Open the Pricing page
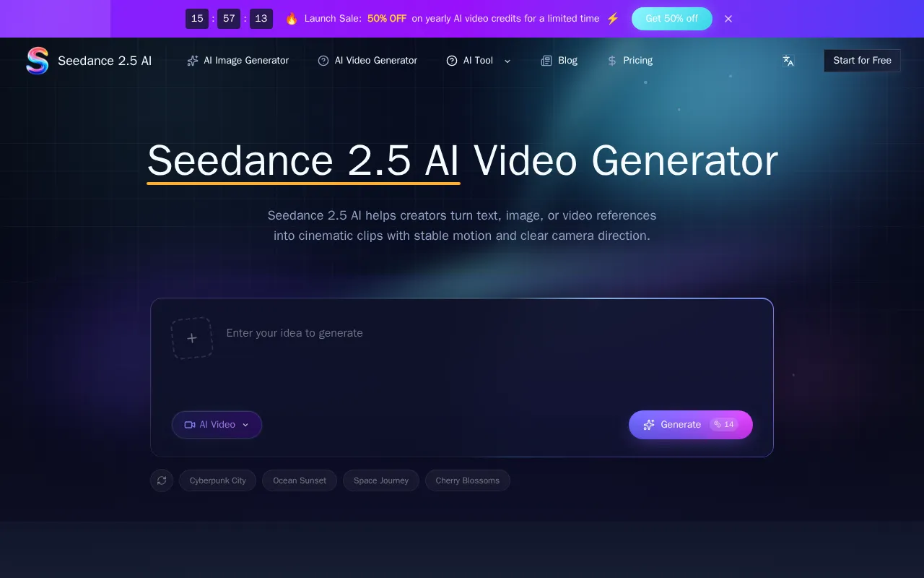Image resolution: width=924 pixels, height=578 pixels. (x=629, y=61)
